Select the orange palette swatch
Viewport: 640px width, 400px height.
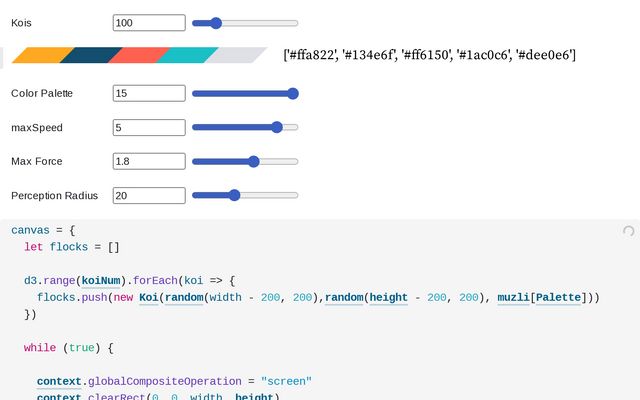(x=42, y=55)
